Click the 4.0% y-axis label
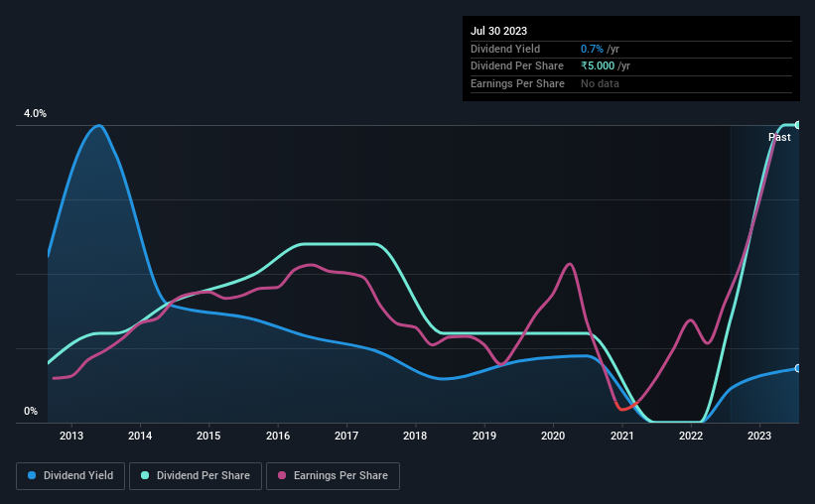The image size is (815, 504). pos(35,113)
